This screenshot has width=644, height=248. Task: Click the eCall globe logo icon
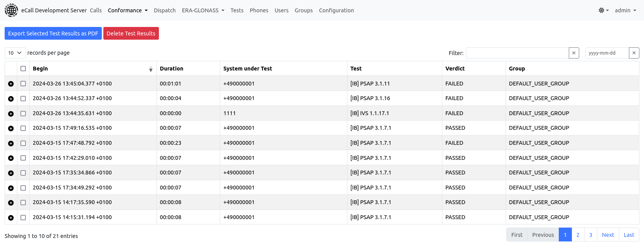[11, 10]
